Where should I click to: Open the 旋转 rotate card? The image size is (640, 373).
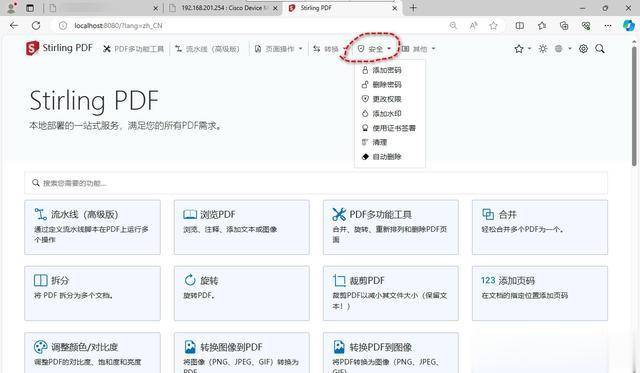[242, 293]
